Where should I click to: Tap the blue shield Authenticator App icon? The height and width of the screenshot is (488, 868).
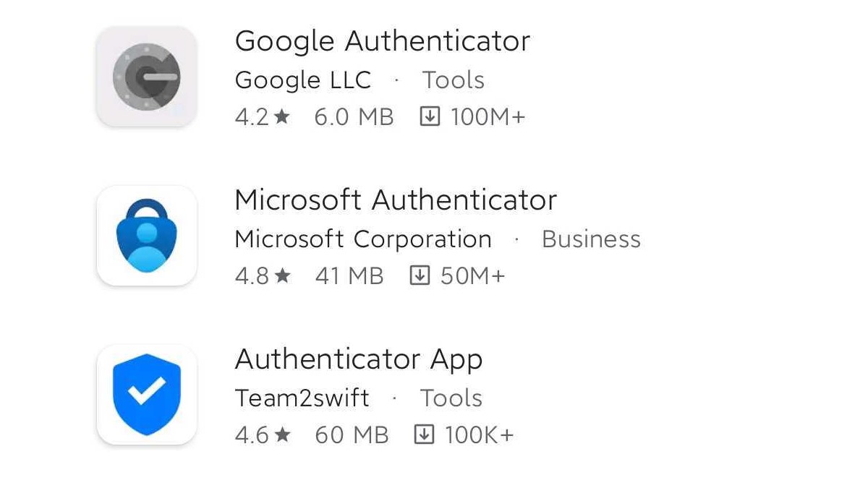click(x=146, y=395)
